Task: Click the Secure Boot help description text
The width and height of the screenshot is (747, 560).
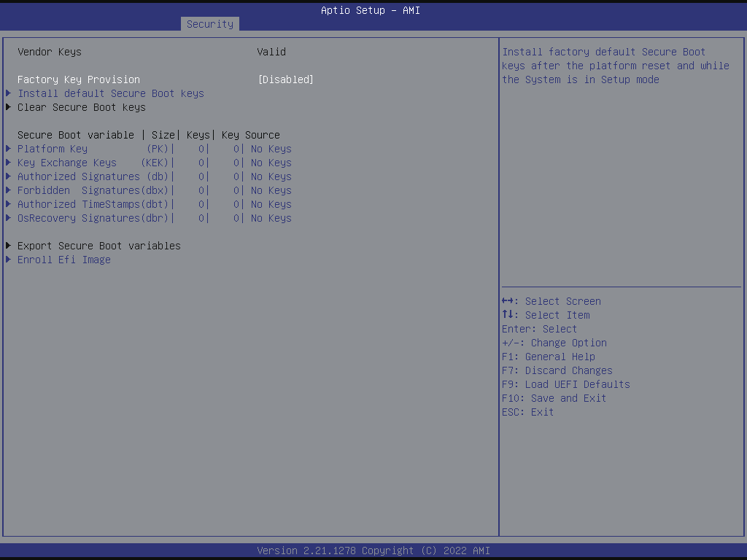Action: (x=615, y=66)
